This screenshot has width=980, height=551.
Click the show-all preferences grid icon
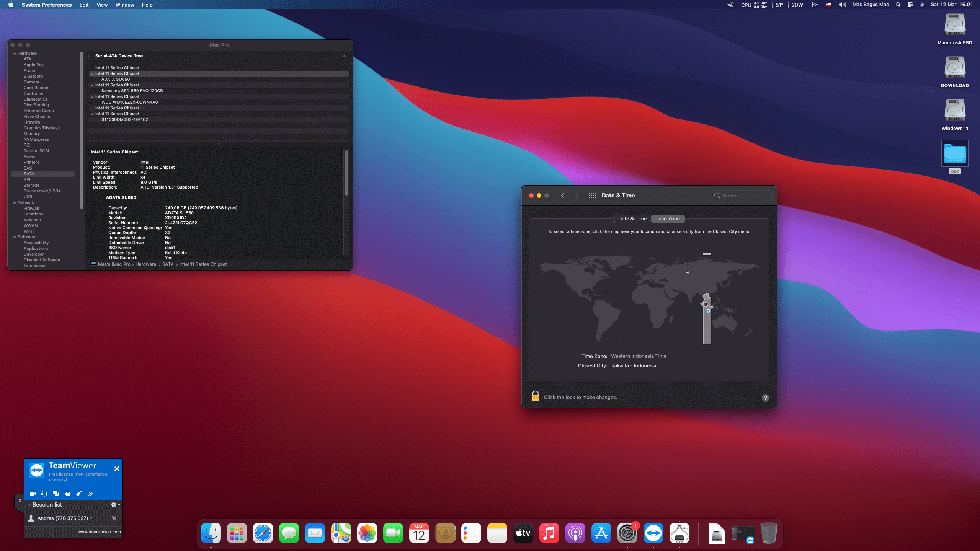coord(592,196)
